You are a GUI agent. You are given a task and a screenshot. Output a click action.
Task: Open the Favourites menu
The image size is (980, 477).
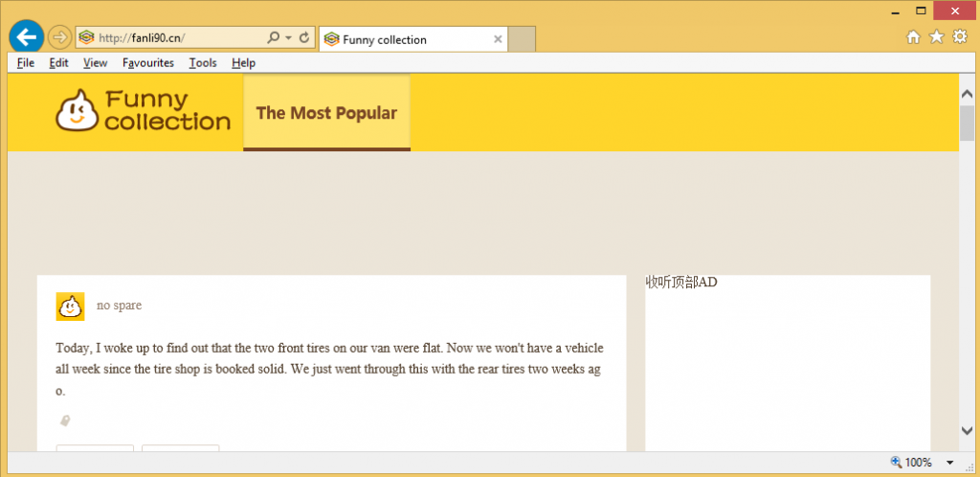point(148,63)
